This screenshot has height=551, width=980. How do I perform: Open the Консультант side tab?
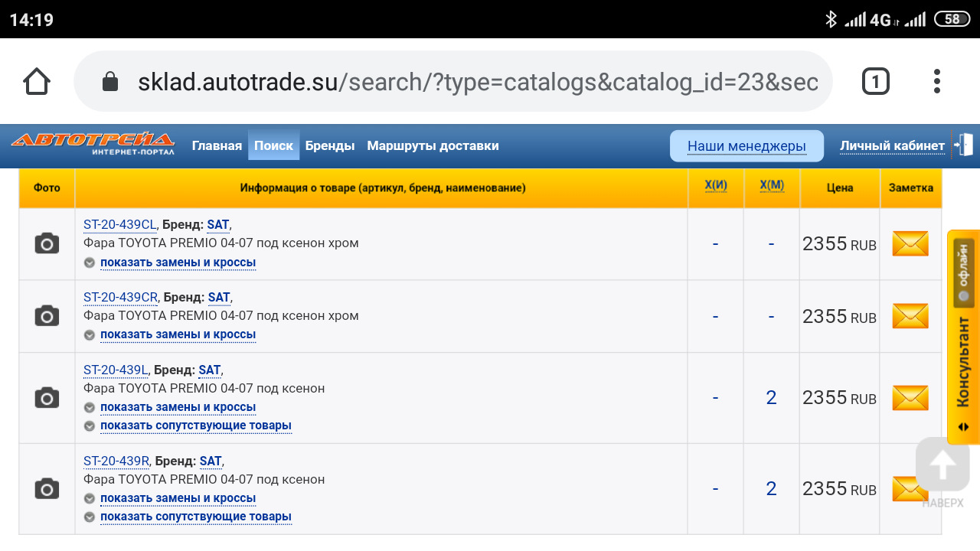[x=963, y=337]
